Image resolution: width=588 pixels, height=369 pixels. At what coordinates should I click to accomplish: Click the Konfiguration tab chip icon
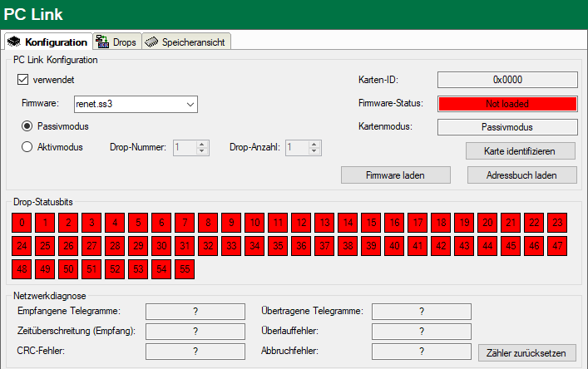[x=14, y=42]
